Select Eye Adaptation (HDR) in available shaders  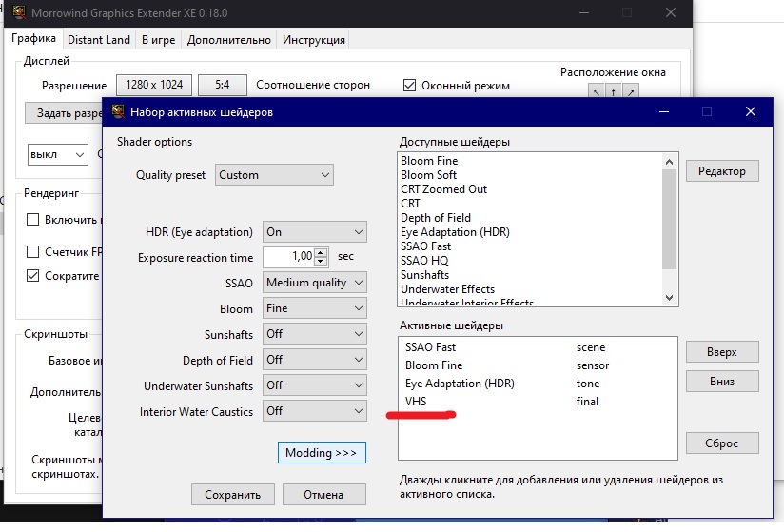pos(530,232)
